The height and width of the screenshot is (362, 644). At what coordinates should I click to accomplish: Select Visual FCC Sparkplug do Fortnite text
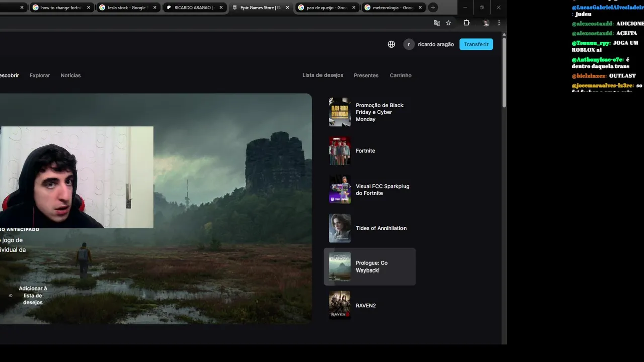(382, 190)
